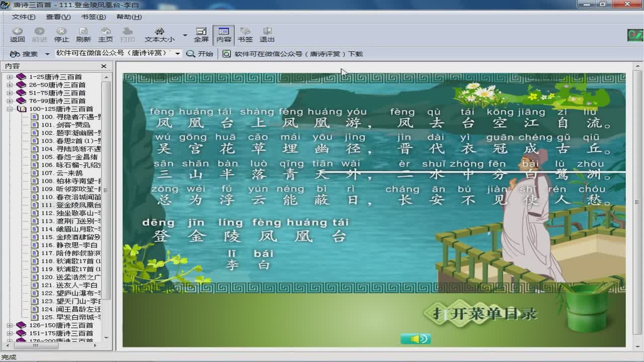Click the 开始 search start button
The width and height of the screenshot is (644, 362).
click(x=200, y=54)
